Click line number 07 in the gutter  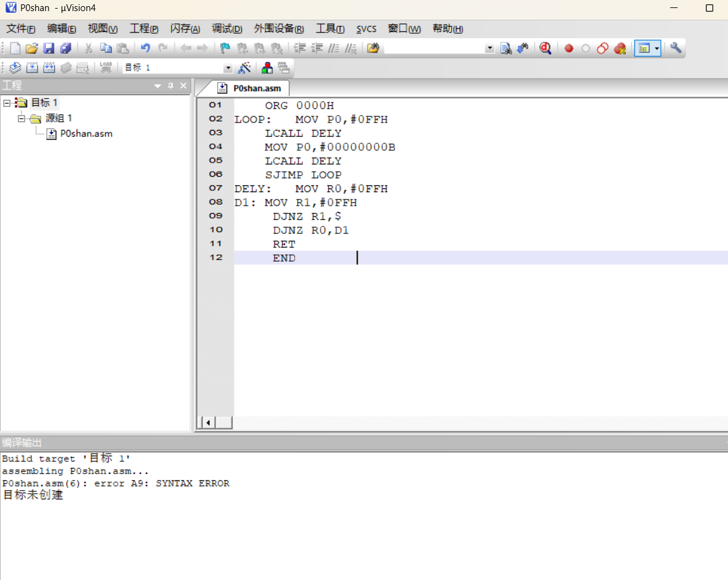tap(215, 188)
